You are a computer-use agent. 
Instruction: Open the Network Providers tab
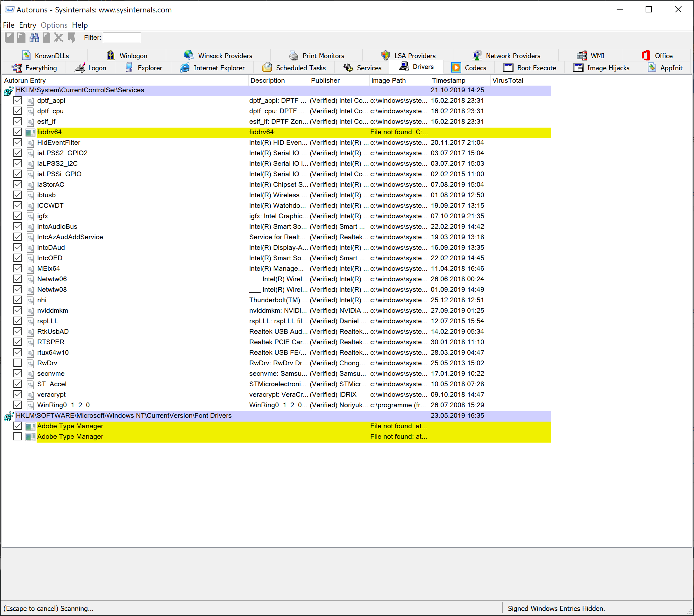(x=506, y=56)
